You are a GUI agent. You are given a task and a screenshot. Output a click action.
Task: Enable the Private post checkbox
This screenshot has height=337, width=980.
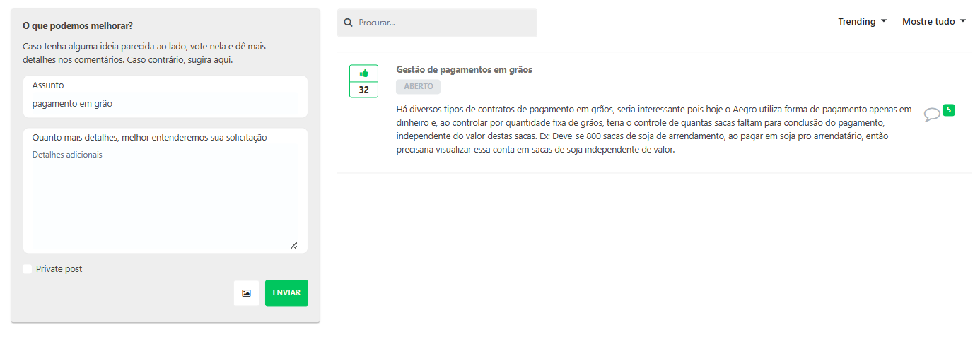(28, 269)
